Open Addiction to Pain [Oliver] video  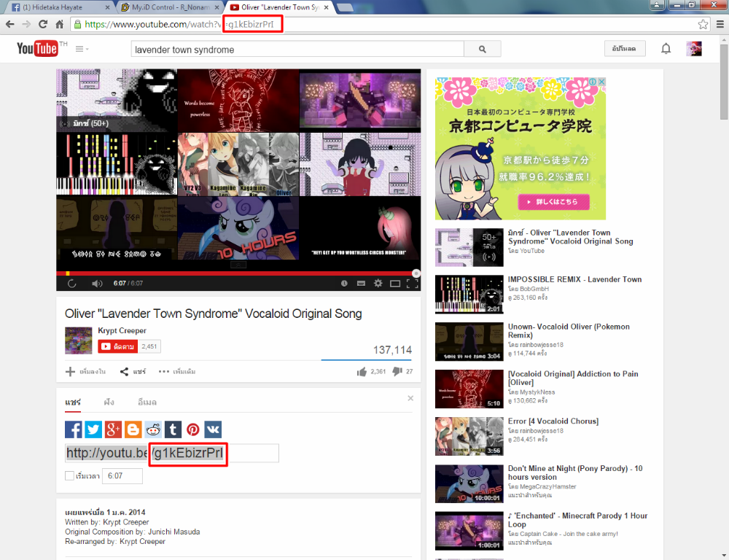[573, 378]
